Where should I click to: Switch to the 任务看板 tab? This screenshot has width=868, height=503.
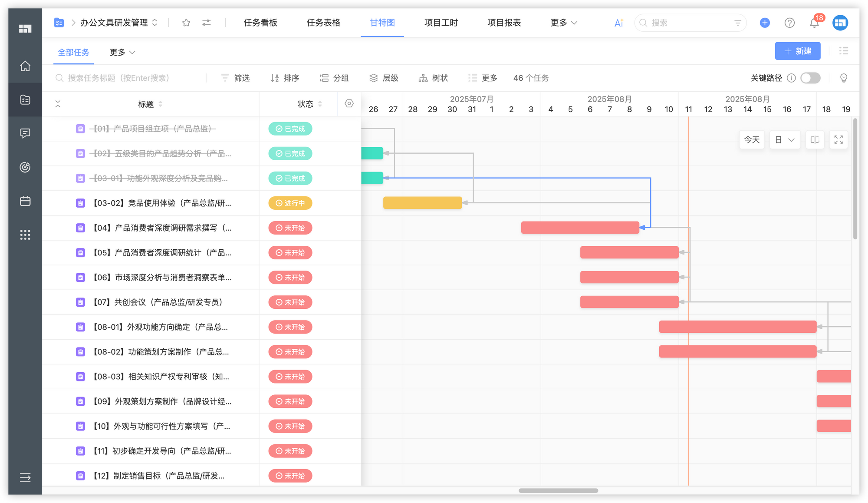tap(260, 23)
